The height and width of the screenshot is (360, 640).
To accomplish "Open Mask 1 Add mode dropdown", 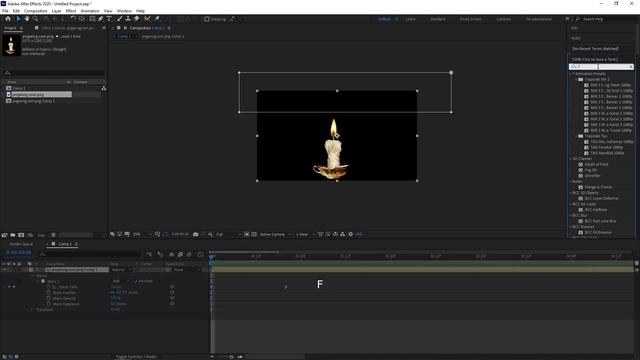I will (x=120, y=281).
